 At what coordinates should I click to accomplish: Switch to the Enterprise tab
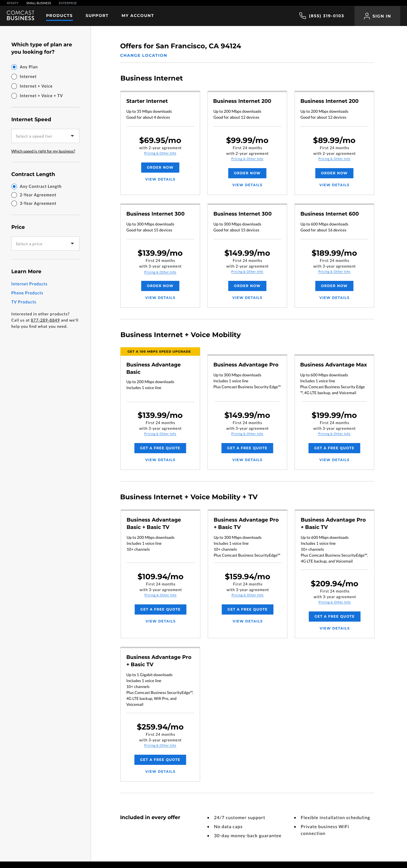[68, 3]
